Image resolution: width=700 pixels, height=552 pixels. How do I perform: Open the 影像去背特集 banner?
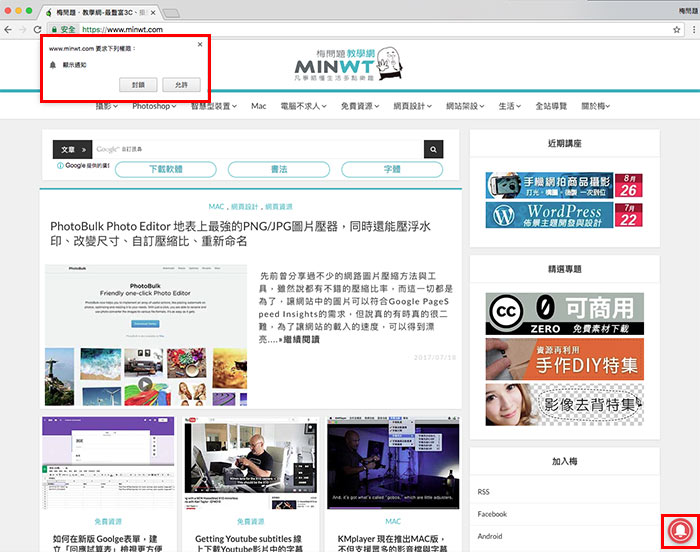pos(565,405)
